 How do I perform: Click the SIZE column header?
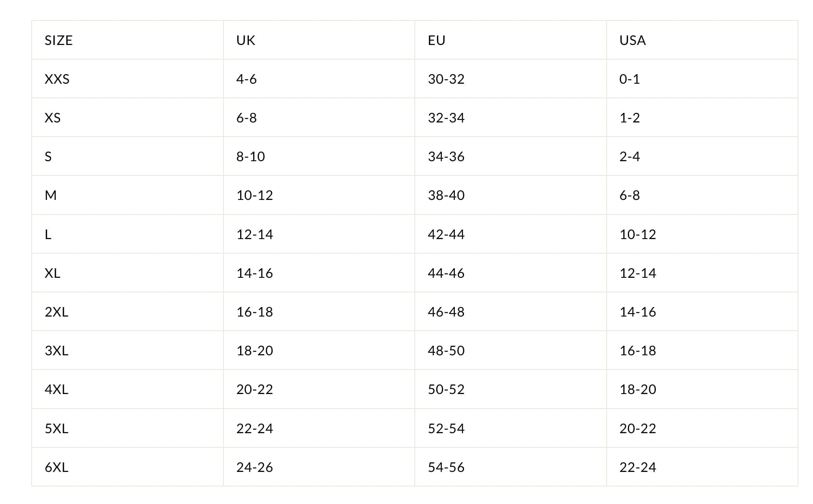[x=59, y=40]
